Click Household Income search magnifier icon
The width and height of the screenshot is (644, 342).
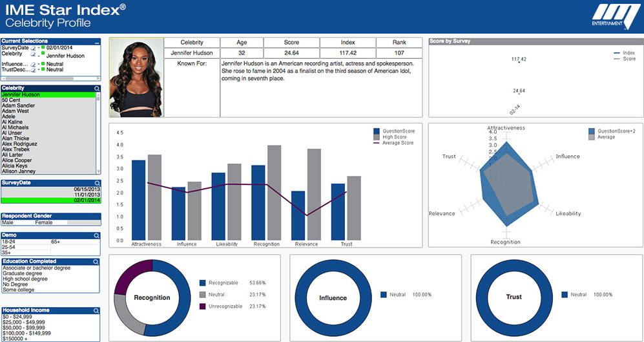pos(96,310)
